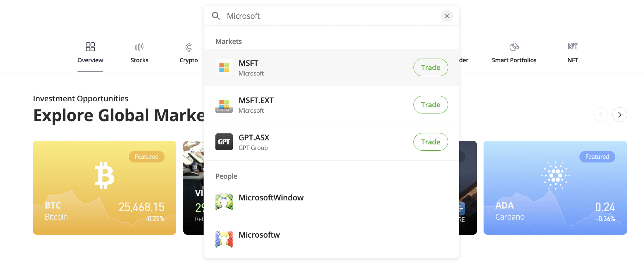Click the Investment Opportunities heading
Image resolution: width=644 pixels, height=266 pixels.
[x=80, y=99]
